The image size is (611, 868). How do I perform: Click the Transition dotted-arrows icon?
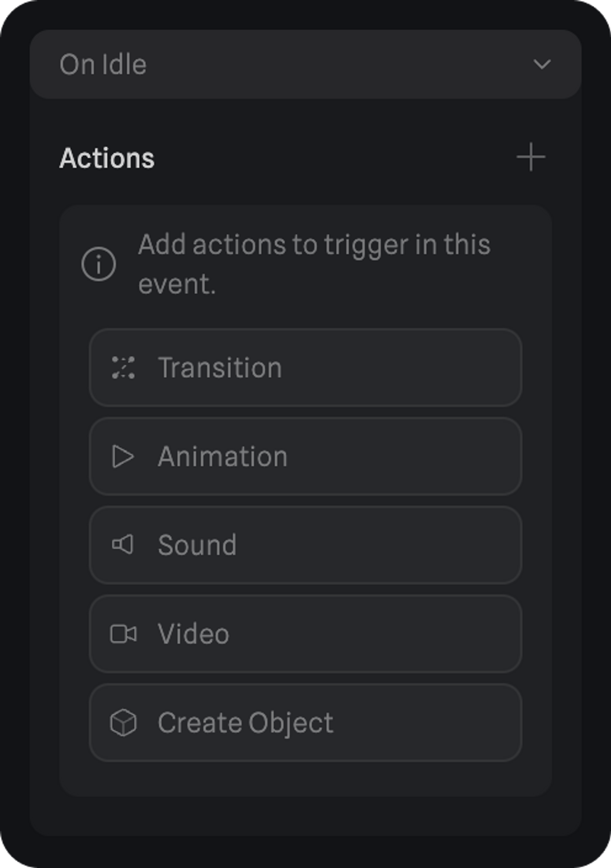pyautogui.click(x=123, y=368)
